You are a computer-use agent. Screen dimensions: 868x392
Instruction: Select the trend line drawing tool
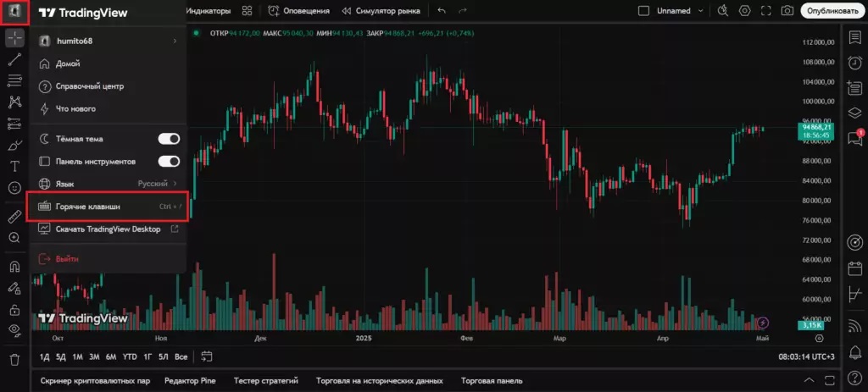15,60
